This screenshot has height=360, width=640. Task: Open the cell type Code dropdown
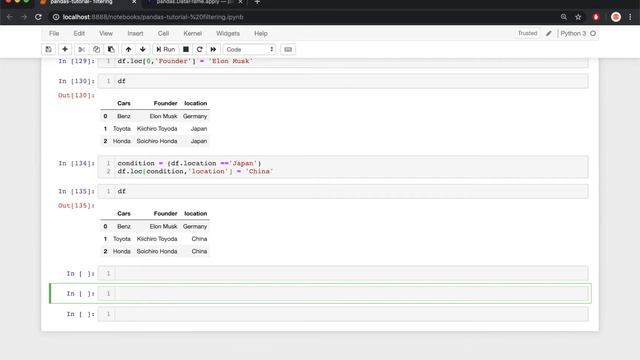249,49
